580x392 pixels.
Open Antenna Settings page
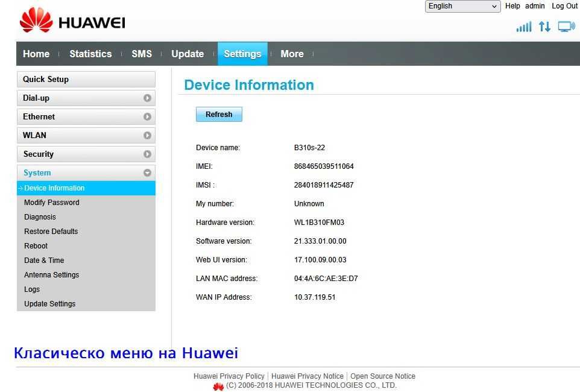pyautogui.click(x=52, y=274)
